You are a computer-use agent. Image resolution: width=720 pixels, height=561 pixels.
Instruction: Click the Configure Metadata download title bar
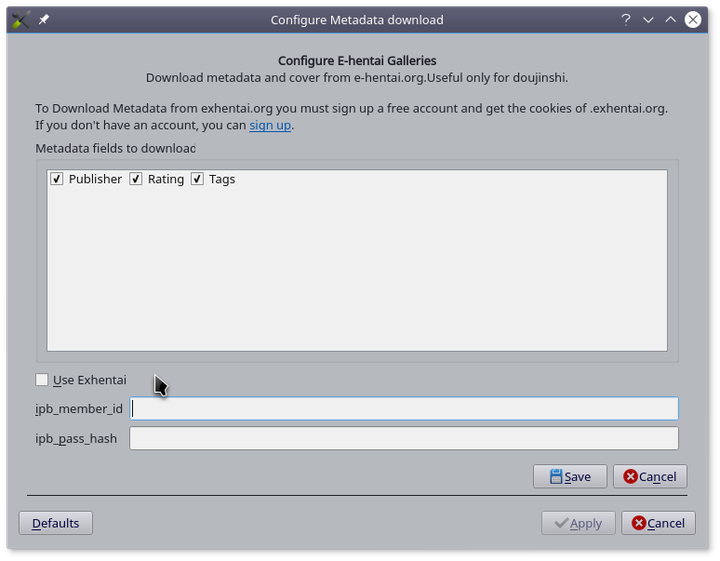(357, 19)
